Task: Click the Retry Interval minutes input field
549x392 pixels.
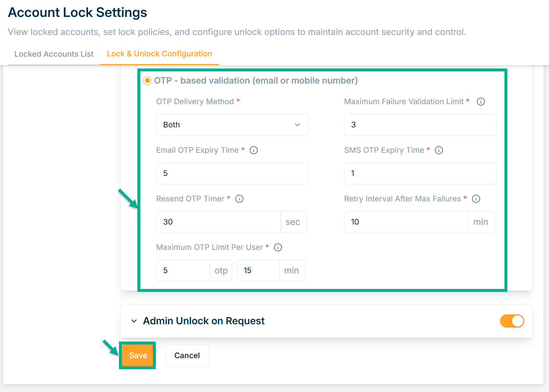Action: coord(406,222)
